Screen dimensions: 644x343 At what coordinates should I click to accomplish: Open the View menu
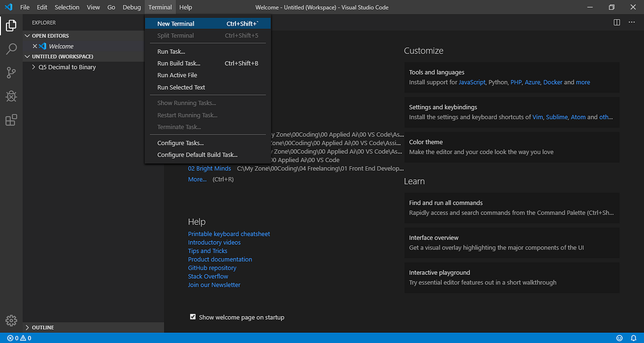[x=93, y=7]
